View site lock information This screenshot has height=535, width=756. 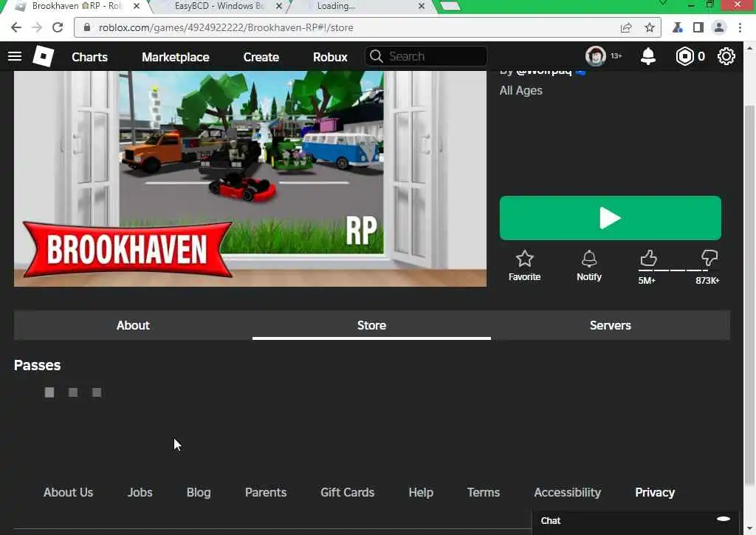tap(87, 27)
